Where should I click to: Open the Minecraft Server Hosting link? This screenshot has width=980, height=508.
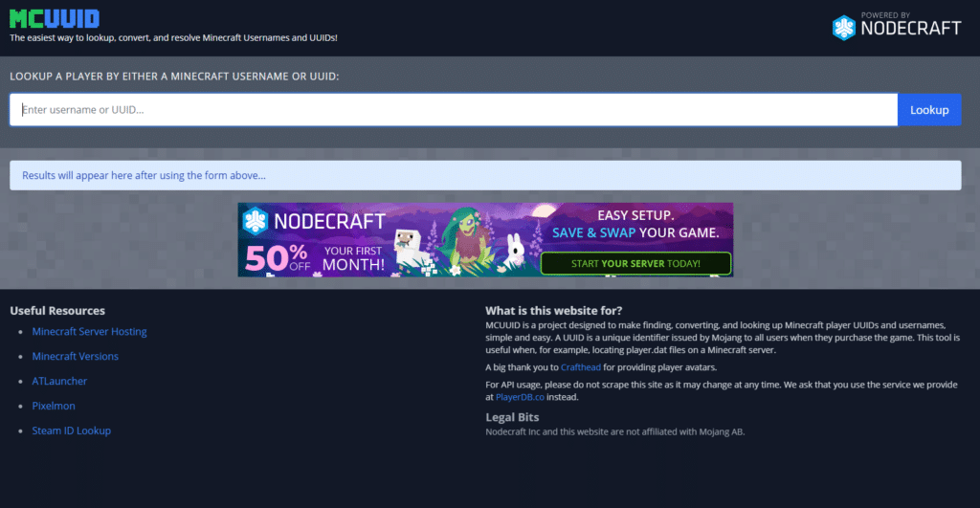click(89, 332)
